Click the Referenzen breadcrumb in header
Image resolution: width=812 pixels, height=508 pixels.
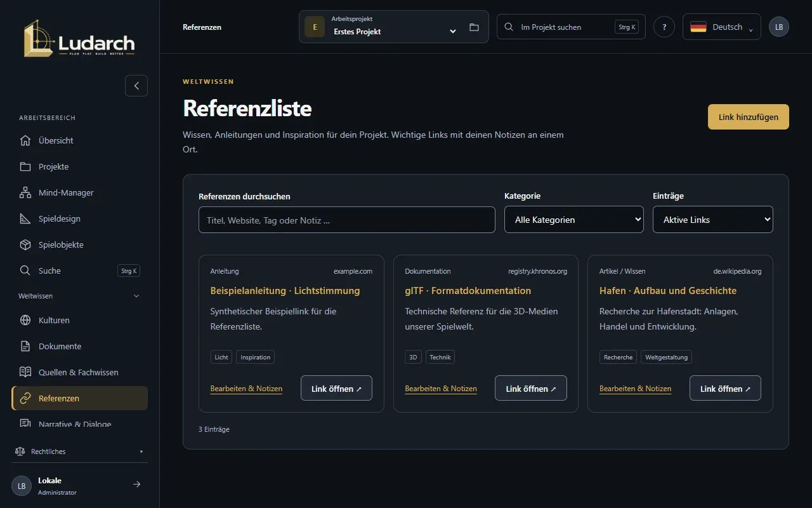[202, 27]
